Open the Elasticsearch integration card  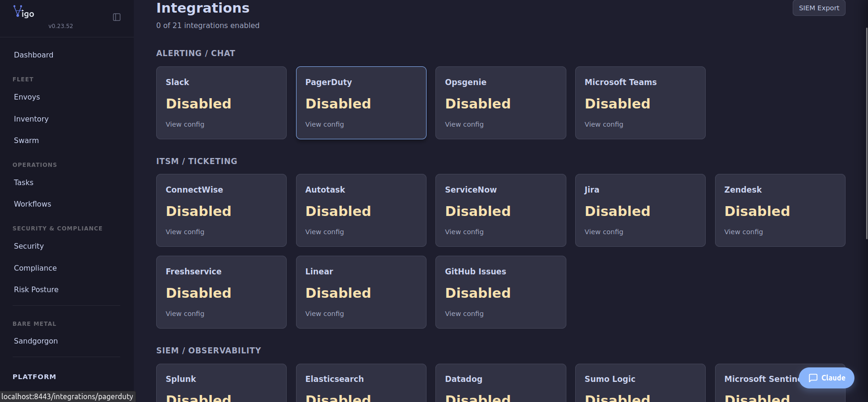coord(361,383)
